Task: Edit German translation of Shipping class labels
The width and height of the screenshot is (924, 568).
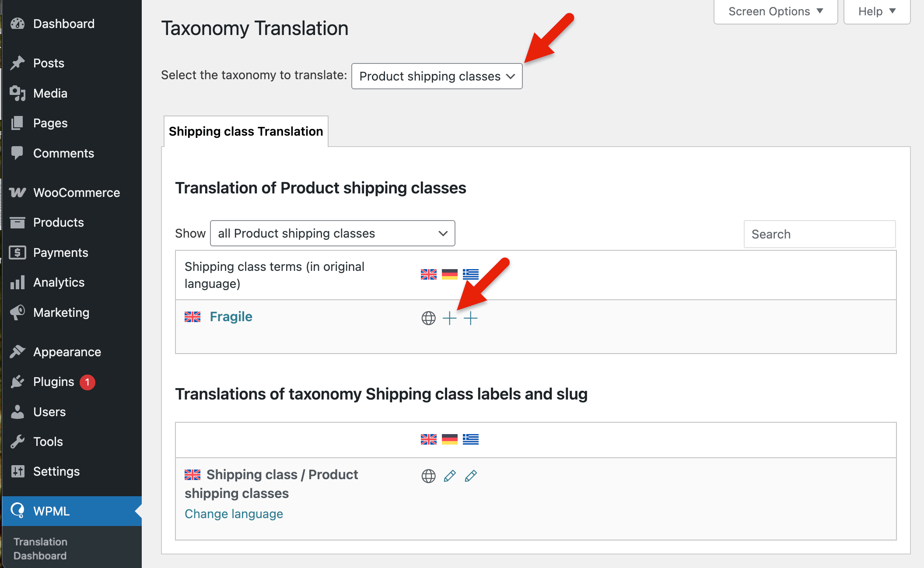Action: (x=449, y=476)
